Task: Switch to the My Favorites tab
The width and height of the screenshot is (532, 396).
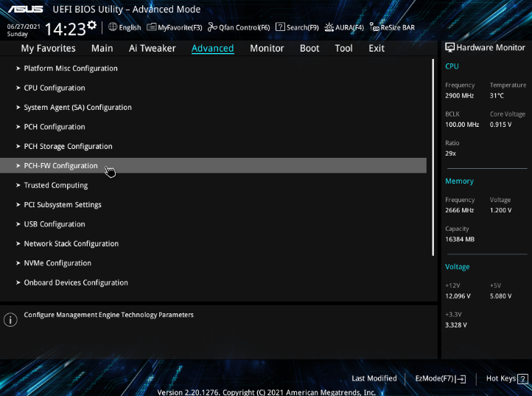Action: (x=48, y=48)
